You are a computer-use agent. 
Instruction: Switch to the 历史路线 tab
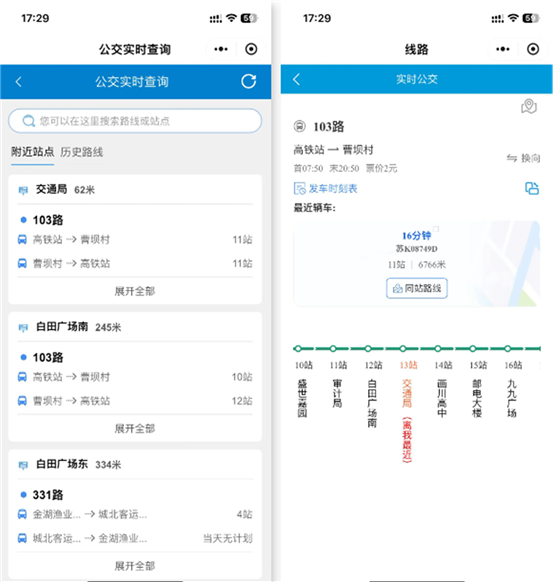click(x=82, y=152)
